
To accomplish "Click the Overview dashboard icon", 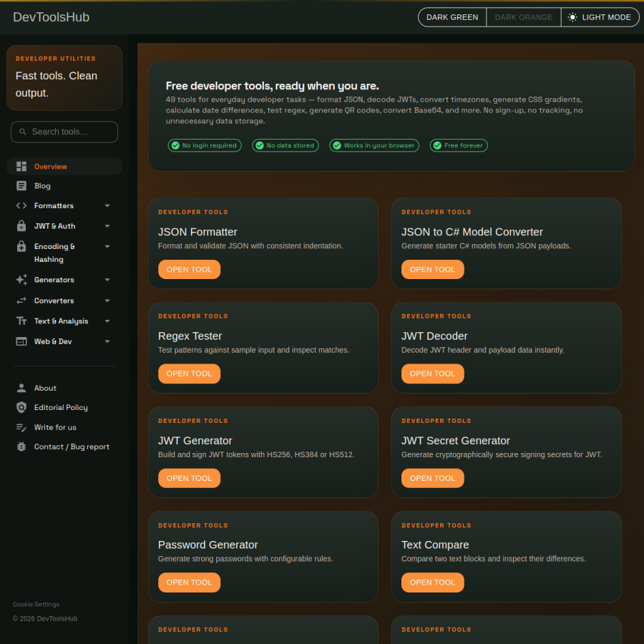I will (21, 166).
